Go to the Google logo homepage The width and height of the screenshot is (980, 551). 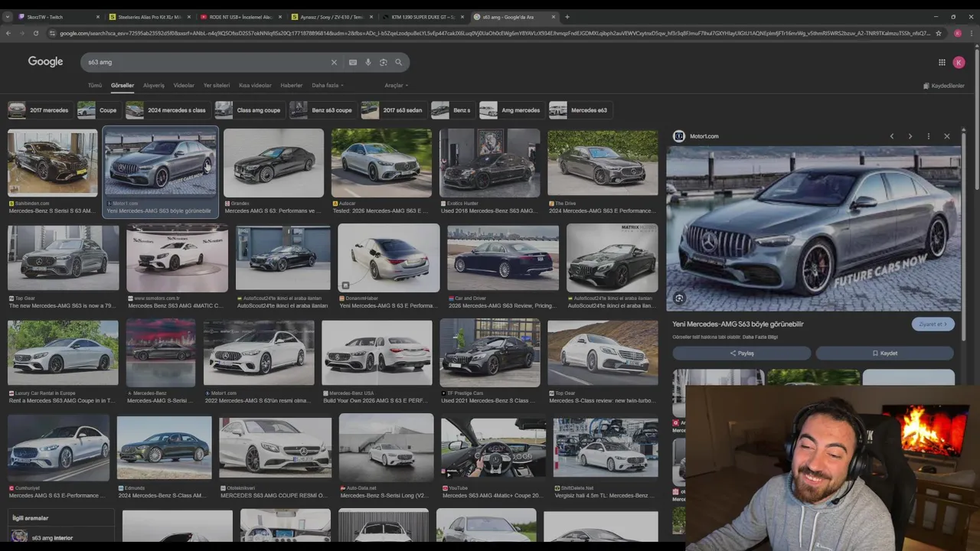[45, 62]
